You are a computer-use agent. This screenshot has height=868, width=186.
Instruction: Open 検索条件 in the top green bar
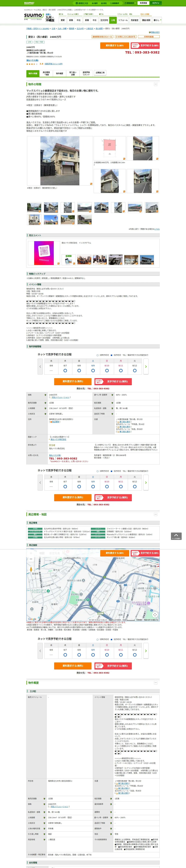[x=114, y=3]
